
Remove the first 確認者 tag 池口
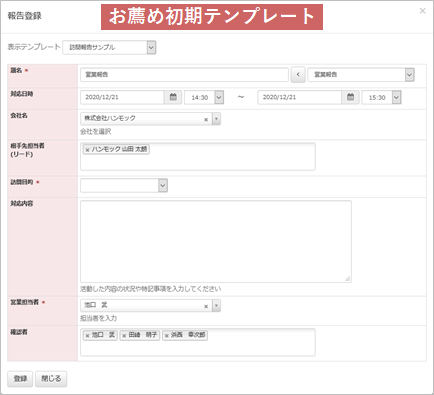87,336
